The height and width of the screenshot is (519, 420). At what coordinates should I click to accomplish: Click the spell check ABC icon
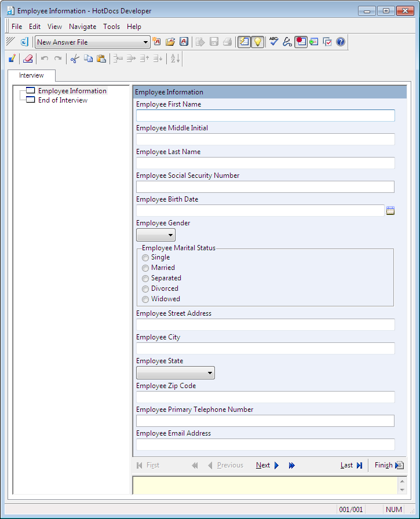click(x=273, y=42)
